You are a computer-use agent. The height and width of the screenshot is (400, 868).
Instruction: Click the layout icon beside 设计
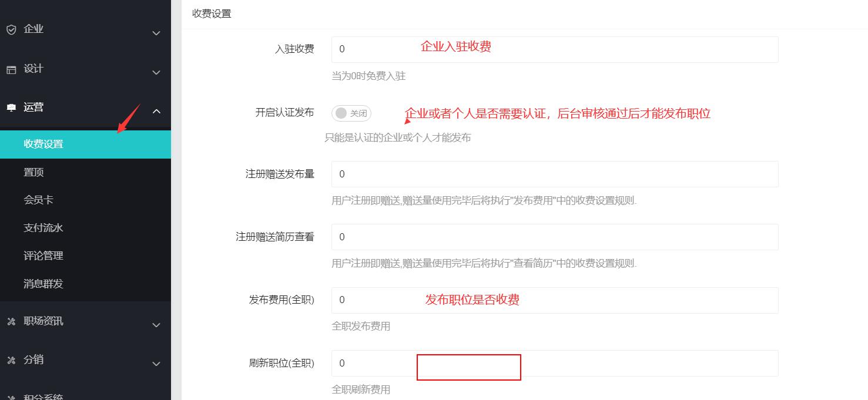tap(11, 70)
